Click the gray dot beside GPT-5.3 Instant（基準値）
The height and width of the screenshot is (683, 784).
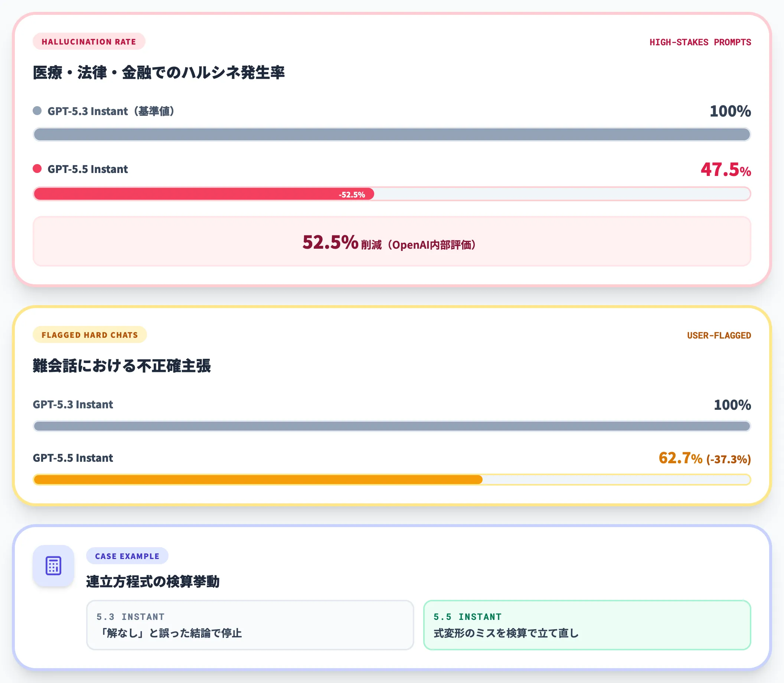click(37, 111)
